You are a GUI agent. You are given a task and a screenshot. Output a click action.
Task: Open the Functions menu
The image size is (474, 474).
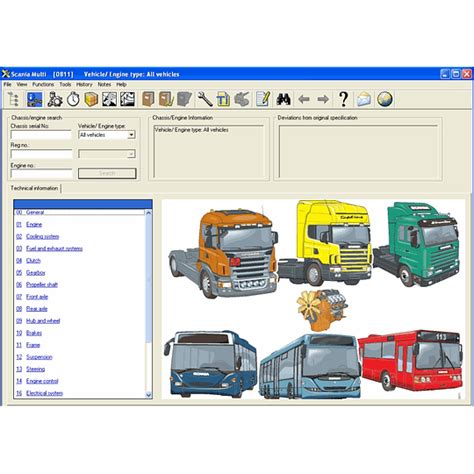[x=43, y=84]
